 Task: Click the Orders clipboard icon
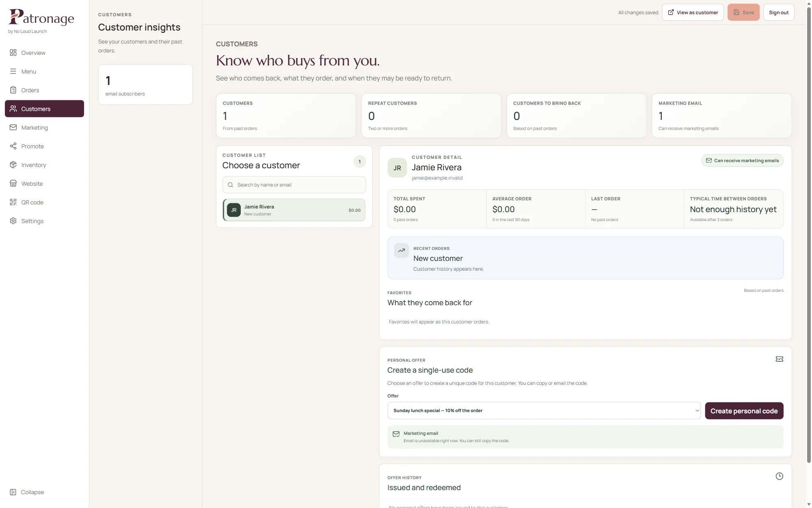13,90
